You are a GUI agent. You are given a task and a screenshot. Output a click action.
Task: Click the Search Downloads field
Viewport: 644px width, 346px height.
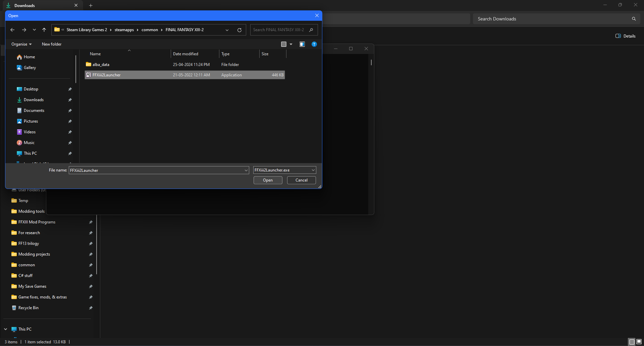[x=556, y=19]
